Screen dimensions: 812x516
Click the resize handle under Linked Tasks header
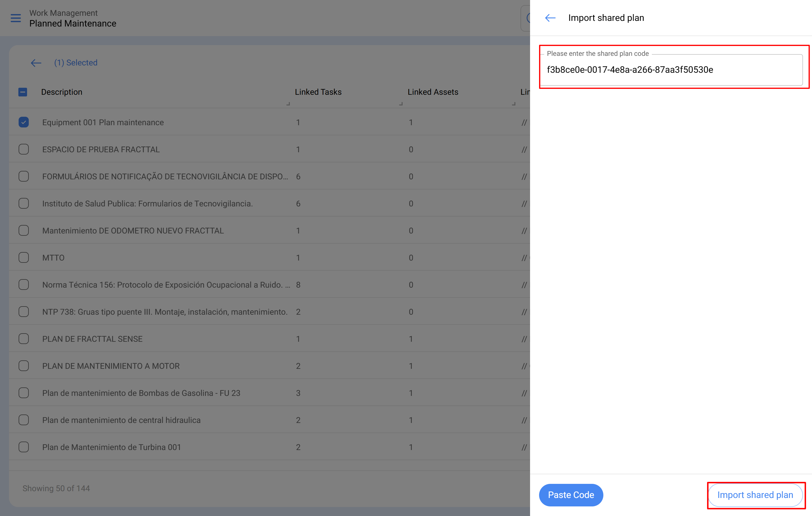click(x=288, y=104)
